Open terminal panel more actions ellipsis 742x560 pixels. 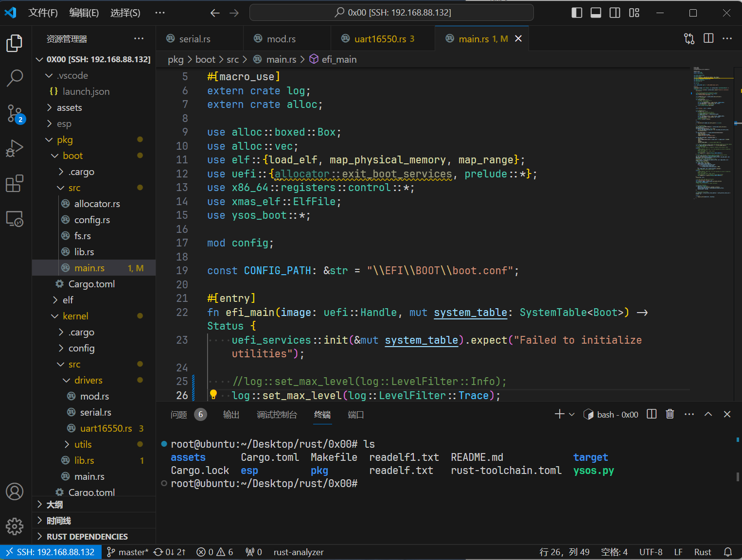689,414
